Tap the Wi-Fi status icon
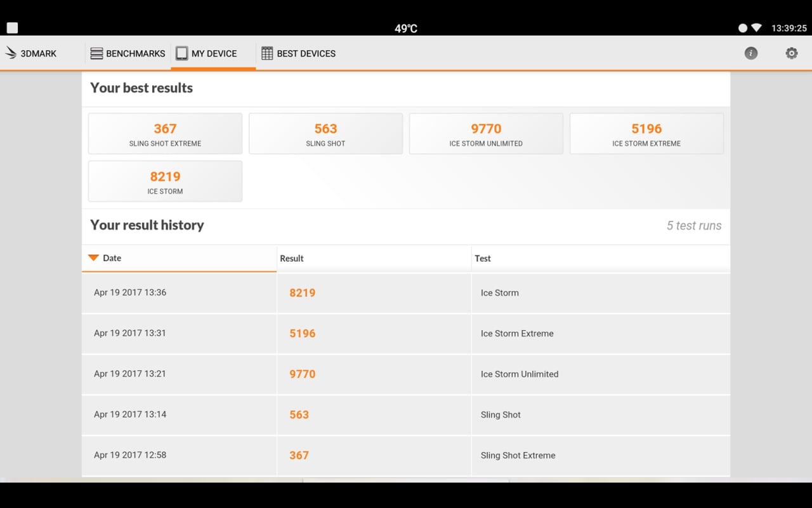This screenshot has height=508, width=812. [756, 28]
